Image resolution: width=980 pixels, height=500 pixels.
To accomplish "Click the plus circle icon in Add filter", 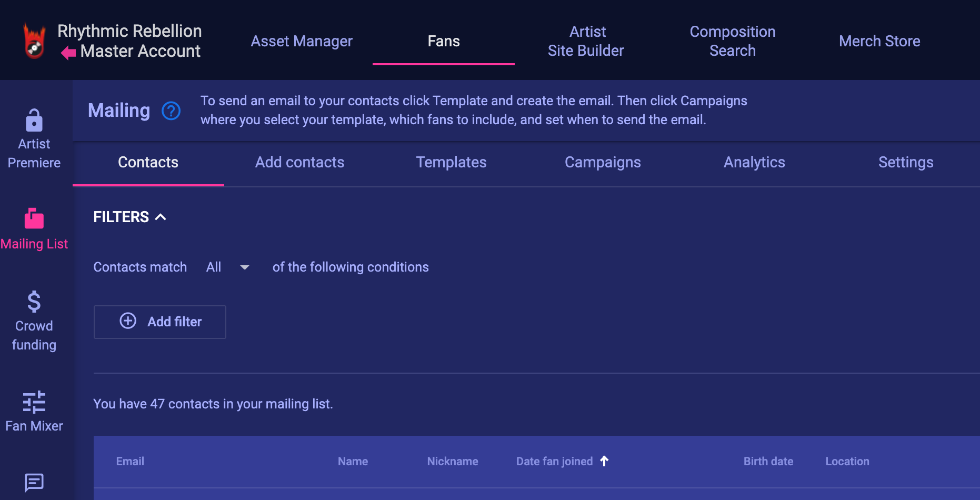I will coord(128,321).
